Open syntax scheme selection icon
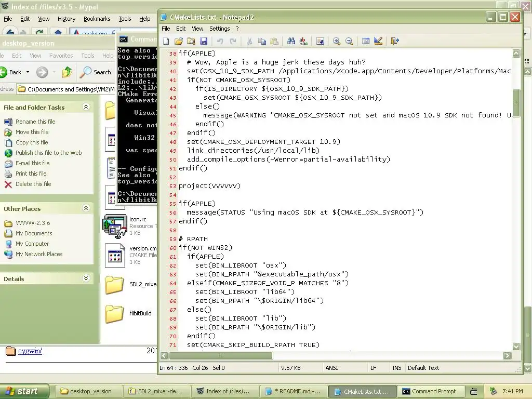 [365, 42]
